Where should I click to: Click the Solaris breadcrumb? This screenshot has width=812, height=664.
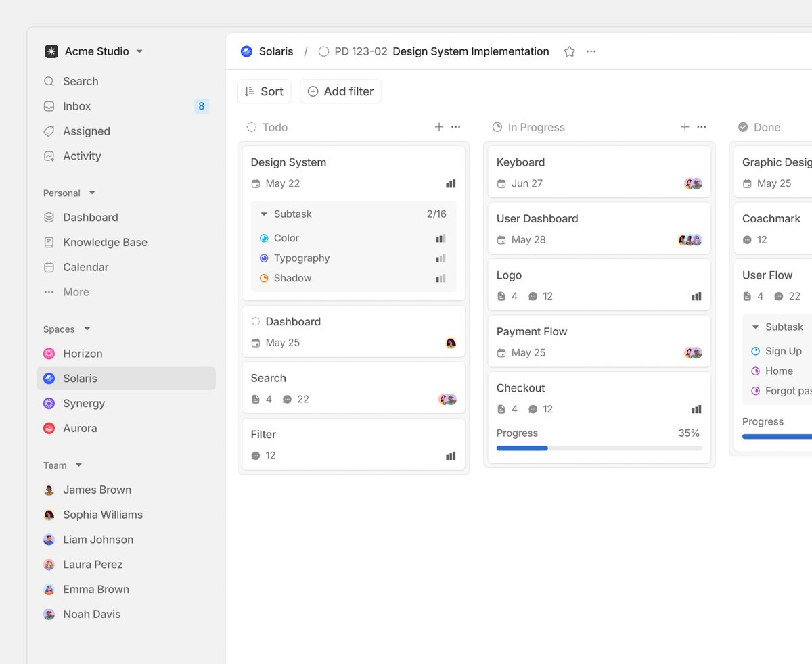pos(267,51)
